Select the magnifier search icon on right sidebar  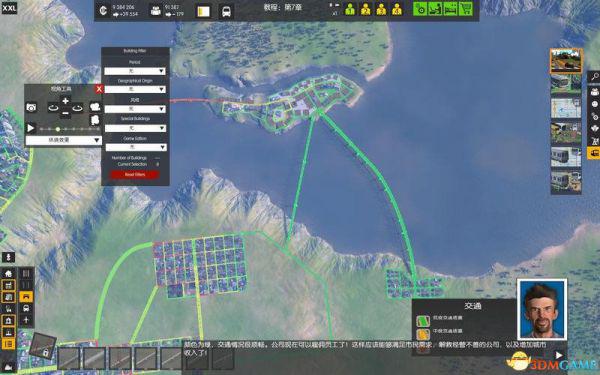tap(594, 77)
